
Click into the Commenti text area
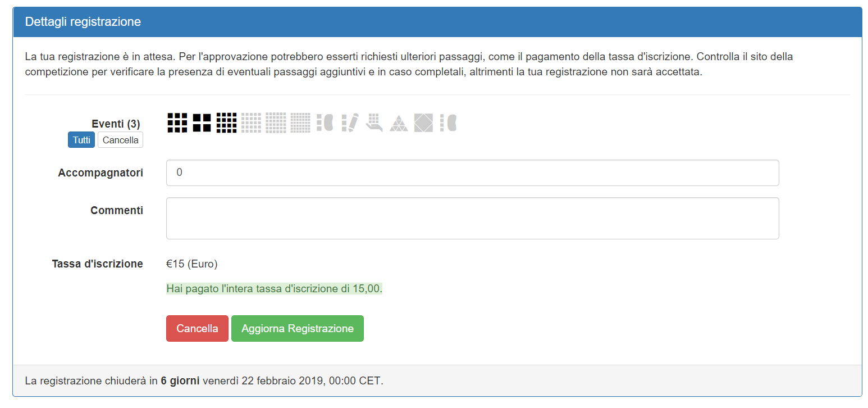click(x=473, y=218)
